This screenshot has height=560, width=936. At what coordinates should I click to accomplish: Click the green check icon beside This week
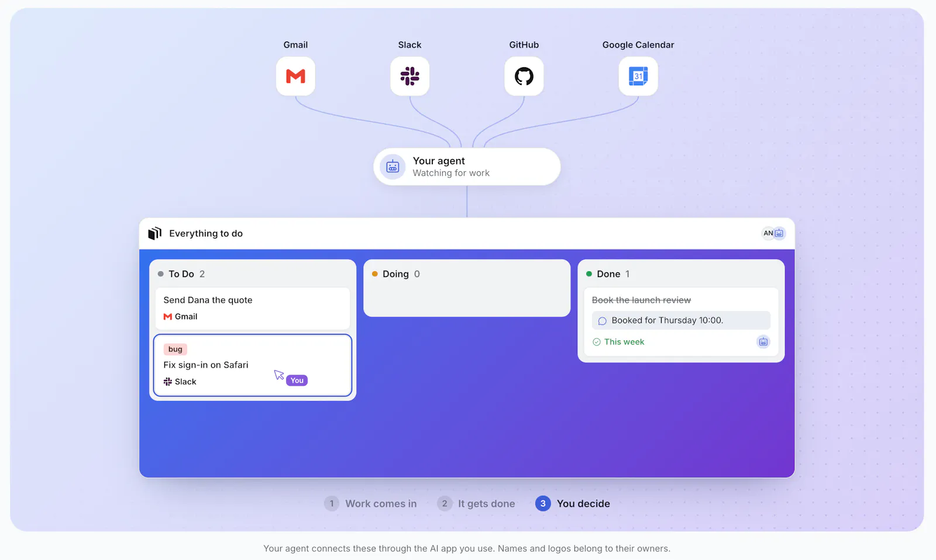tap(597, 342)
